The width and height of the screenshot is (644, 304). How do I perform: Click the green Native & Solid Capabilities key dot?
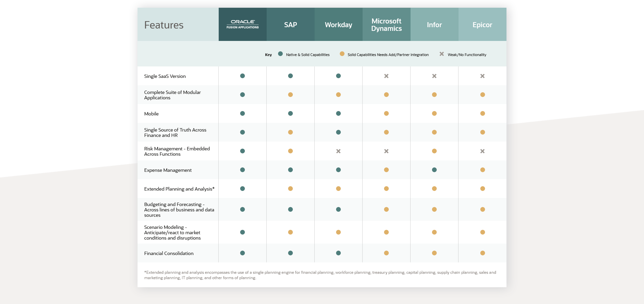(x=280, y=54)
